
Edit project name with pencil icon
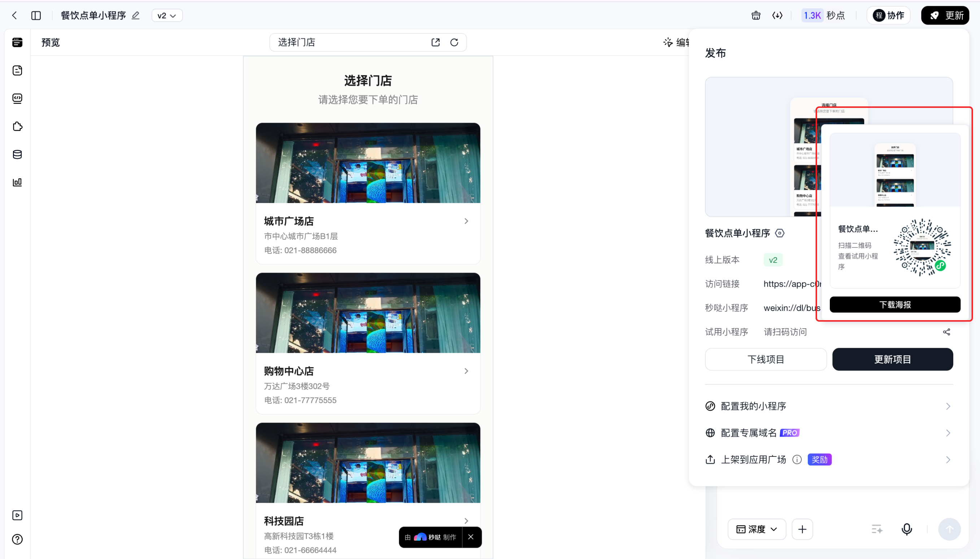(x=135, y=16)
